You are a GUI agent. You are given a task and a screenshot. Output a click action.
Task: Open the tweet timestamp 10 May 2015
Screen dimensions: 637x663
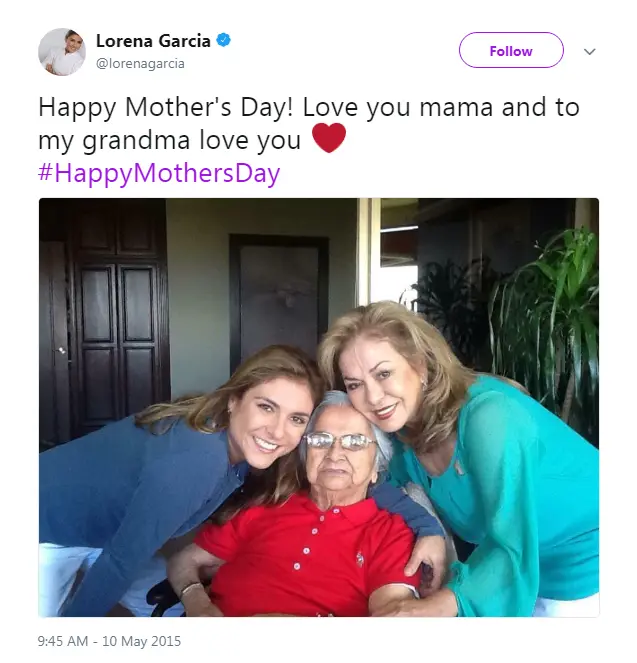[142, 641]
